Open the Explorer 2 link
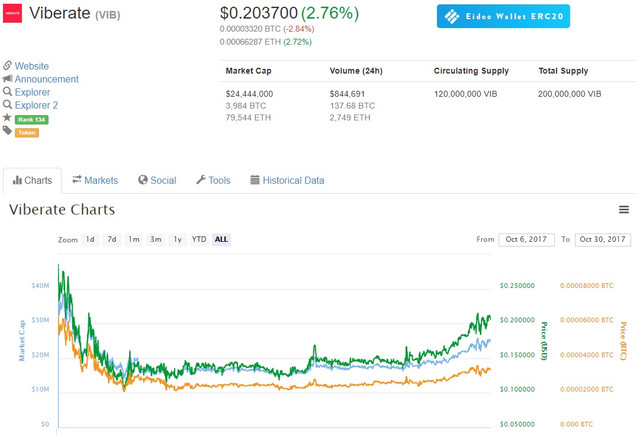The image size is (640, 435). (36, 105)
